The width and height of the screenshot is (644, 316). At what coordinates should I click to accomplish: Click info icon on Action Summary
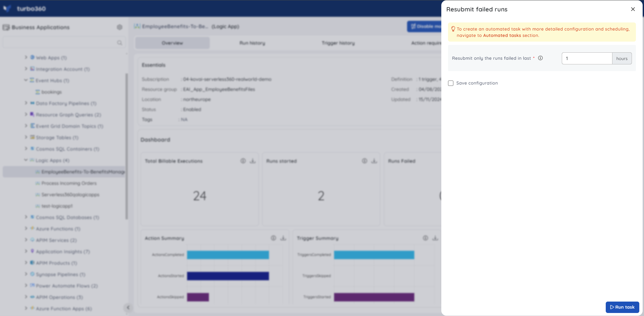pyautogui.click(x=274, y=238)
